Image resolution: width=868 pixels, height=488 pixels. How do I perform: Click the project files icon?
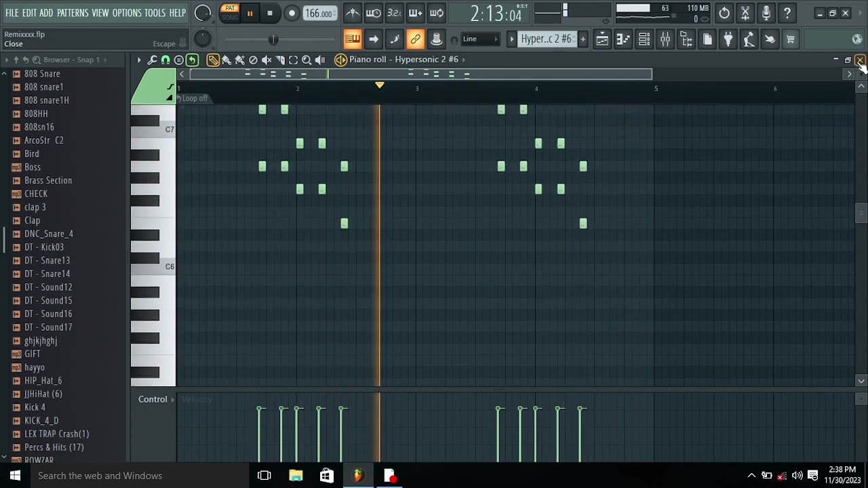point(707,39)
